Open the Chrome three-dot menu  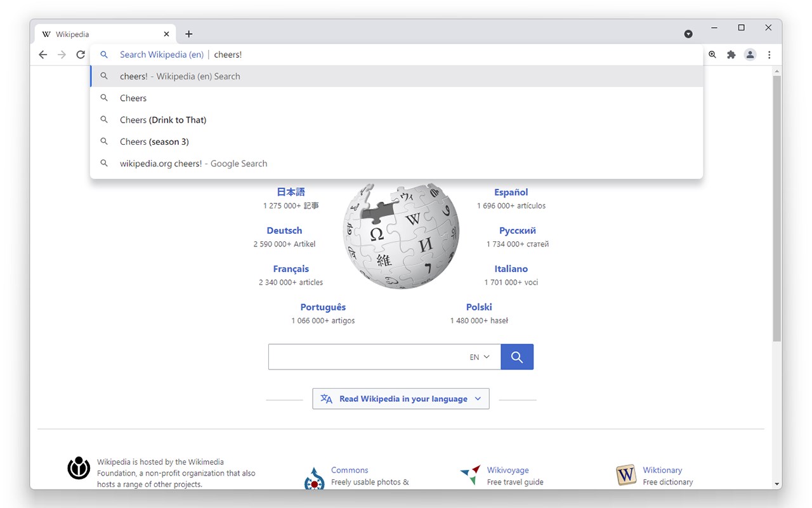(x=769, y=55)
